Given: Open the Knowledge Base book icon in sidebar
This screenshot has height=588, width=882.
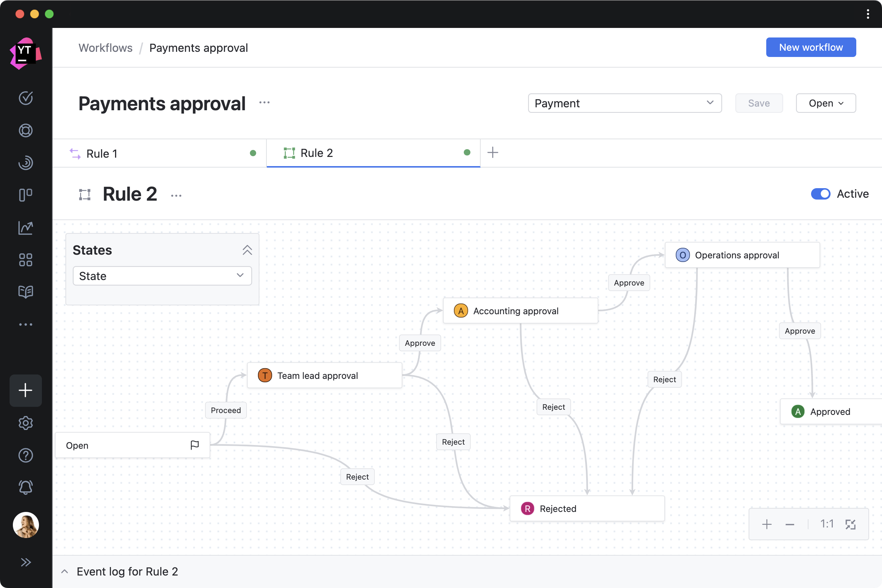Looking at the screenshot, I should pyautogui.click(x=25, y=292).
